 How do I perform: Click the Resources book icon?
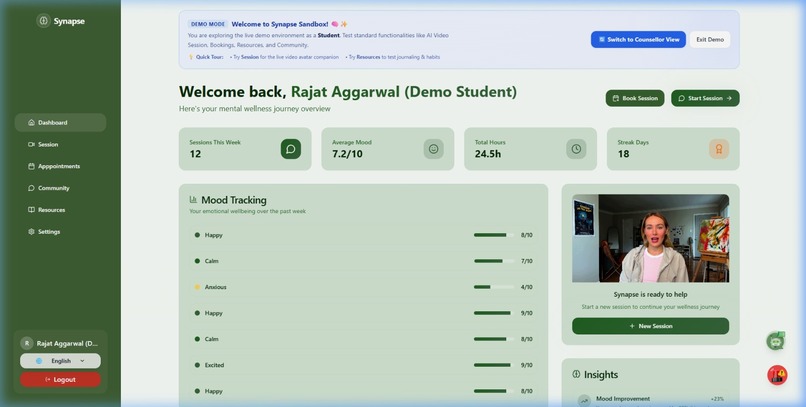point(31,210)
